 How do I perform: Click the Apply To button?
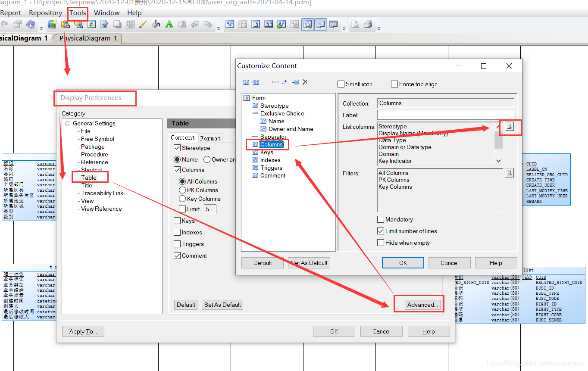(83, 331)
